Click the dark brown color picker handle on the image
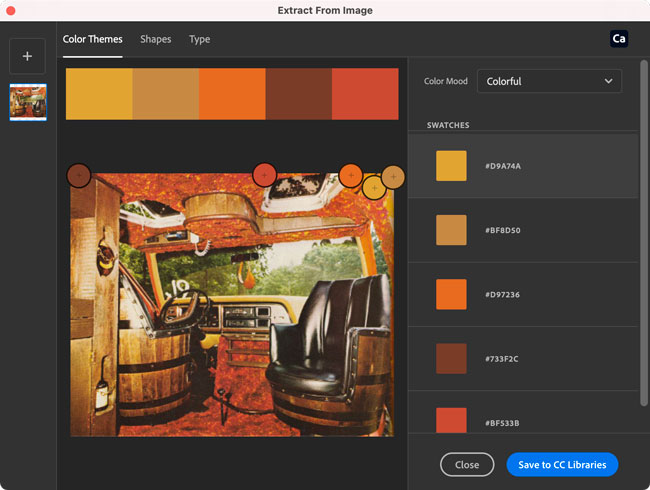Screen dimensions: 650x490 point(79,175)
